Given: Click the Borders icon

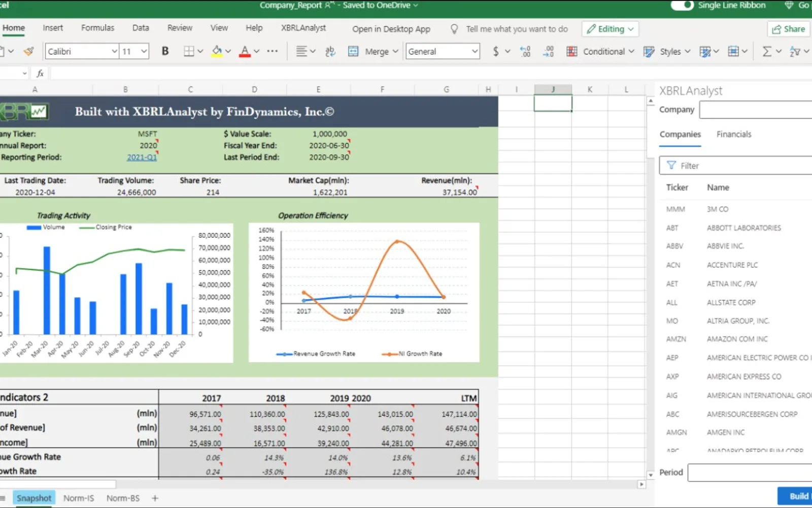Looking at the screenshot, I should tap(189, 51).
